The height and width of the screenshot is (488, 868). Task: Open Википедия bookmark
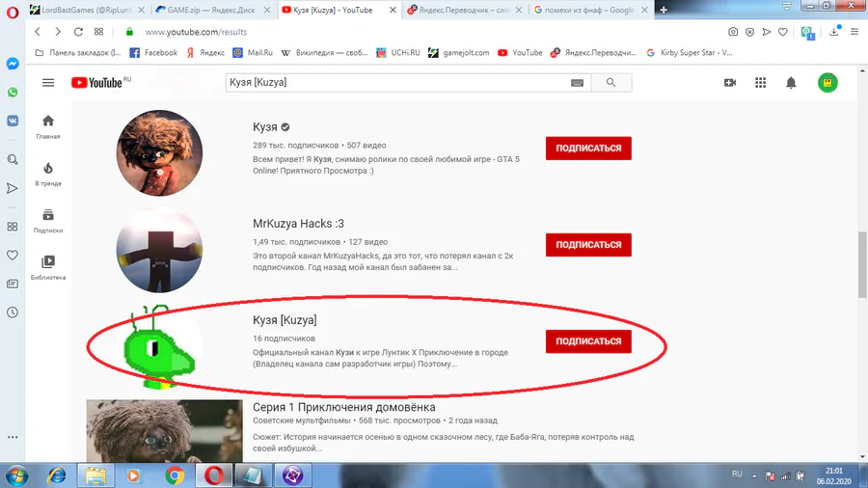(324, 53)
